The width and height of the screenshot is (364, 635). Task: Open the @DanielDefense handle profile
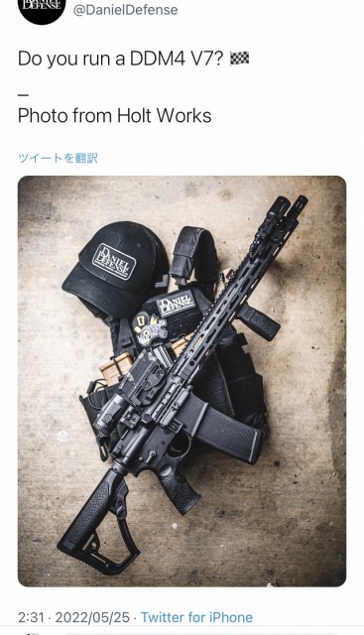pyautogui.click(x=125, y=10)
